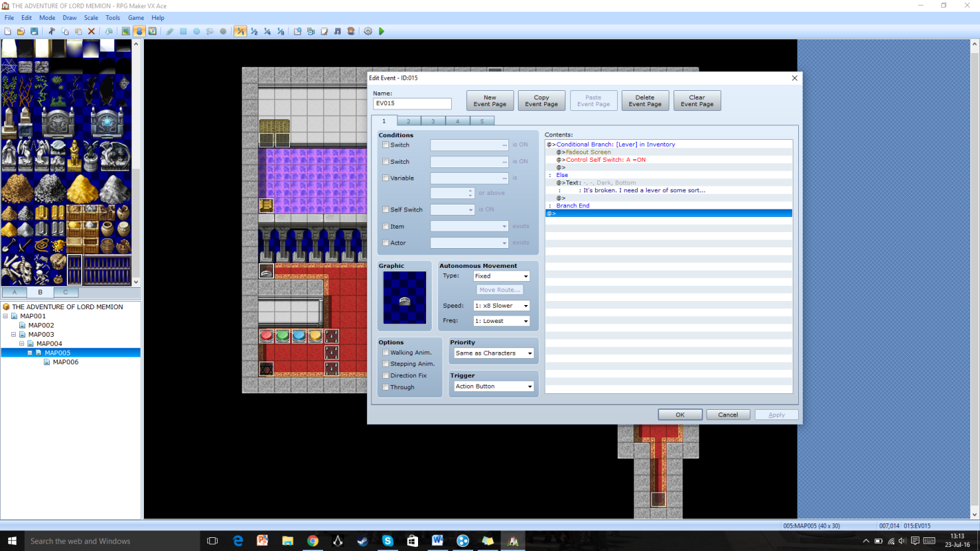Open the Resource Manager icon

(x=311, y=31)
